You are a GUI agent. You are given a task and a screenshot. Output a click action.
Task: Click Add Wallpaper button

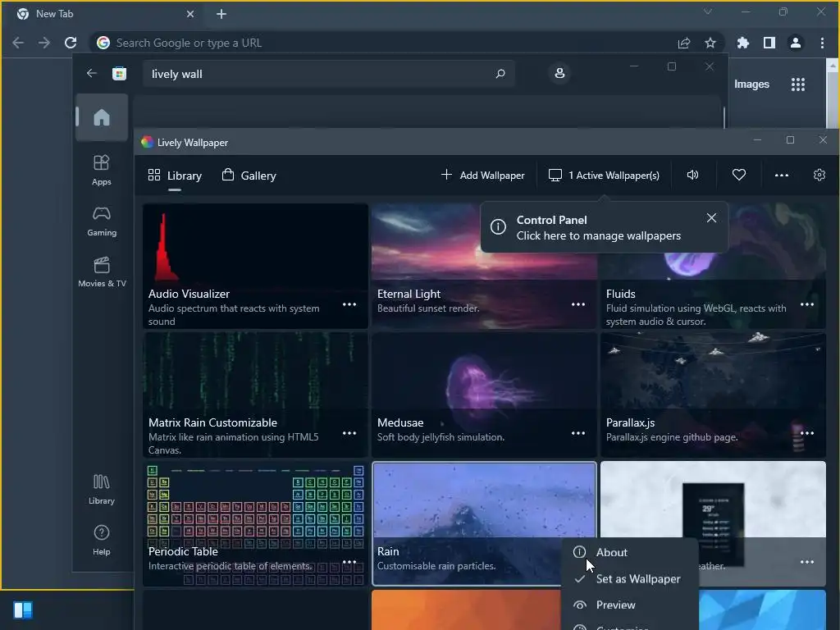click(x=482, y=176)
